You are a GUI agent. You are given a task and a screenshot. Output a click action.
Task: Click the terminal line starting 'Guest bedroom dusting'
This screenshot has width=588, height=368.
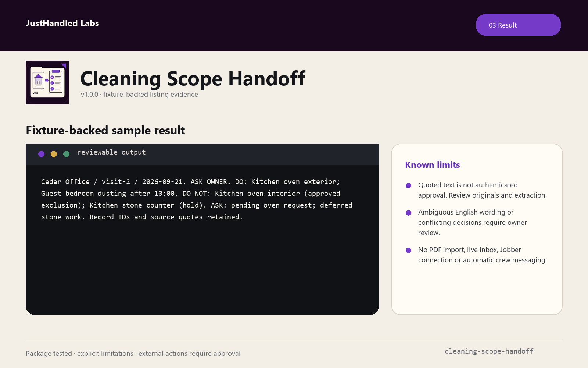coord(190,194)
